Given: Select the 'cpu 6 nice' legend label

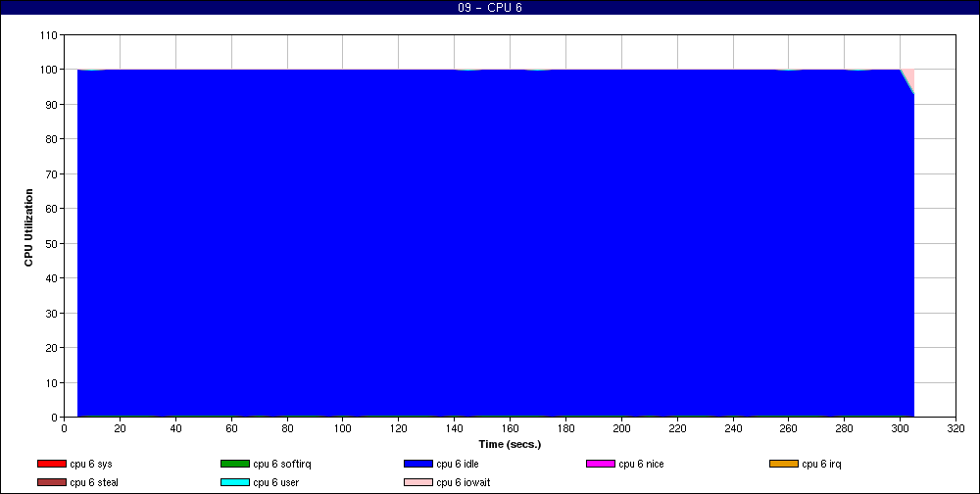Looking at the screenshot, I should 641,464.
